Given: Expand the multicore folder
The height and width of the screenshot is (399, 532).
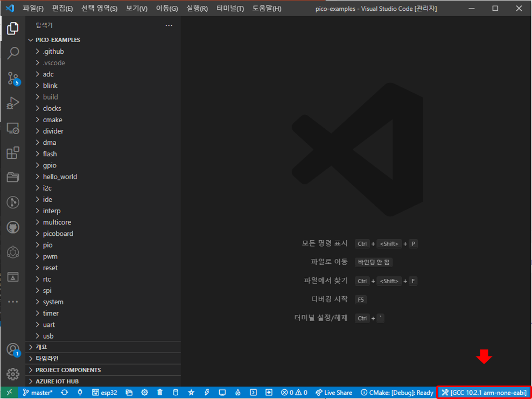Looking at the screenshot, I should (103, 222).
